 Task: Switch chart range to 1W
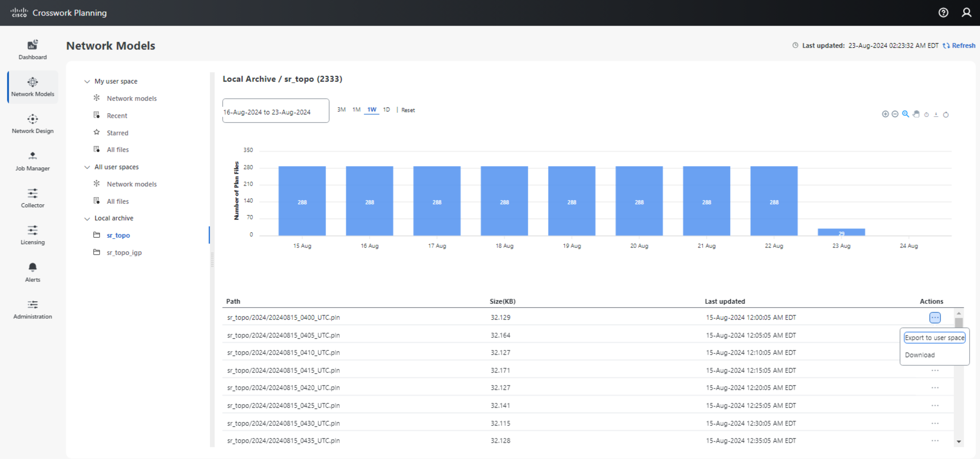tap(371, 110)
